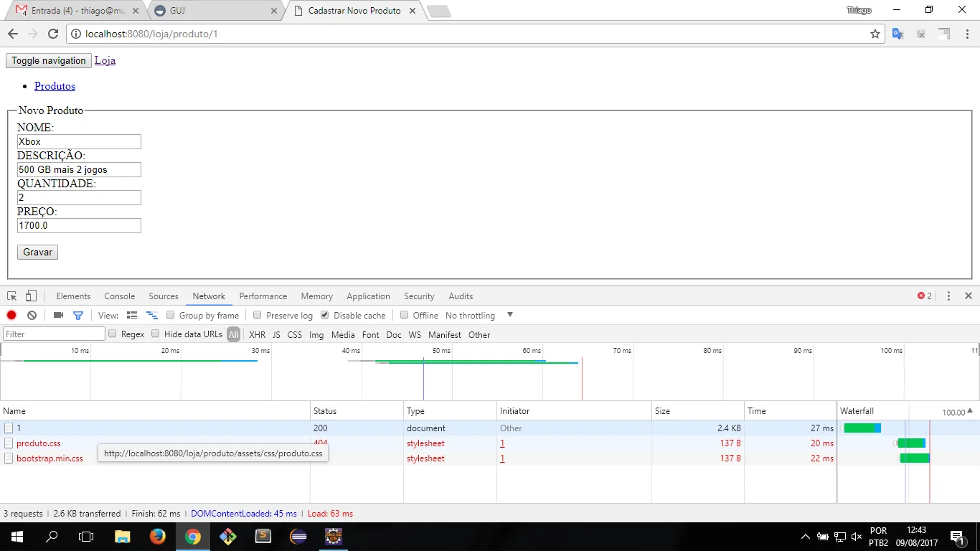Screen dimensions: 980x551
Task: Open DevTools three-dot customize menu
Action: pos(948,296)
